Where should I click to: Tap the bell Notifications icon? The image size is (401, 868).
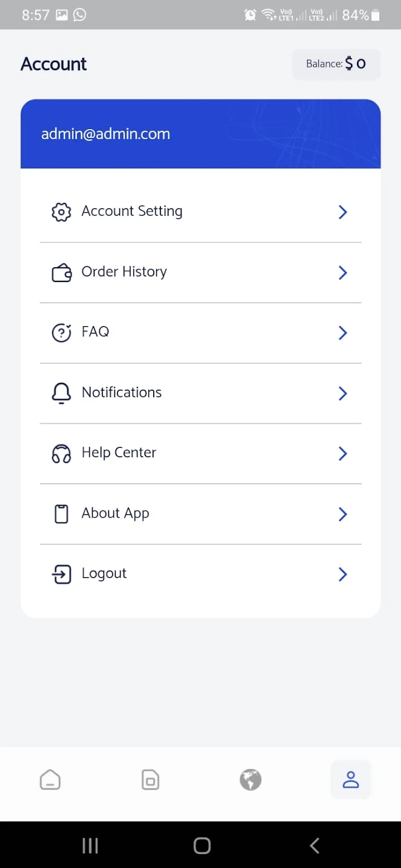click(x=61, y=393)
